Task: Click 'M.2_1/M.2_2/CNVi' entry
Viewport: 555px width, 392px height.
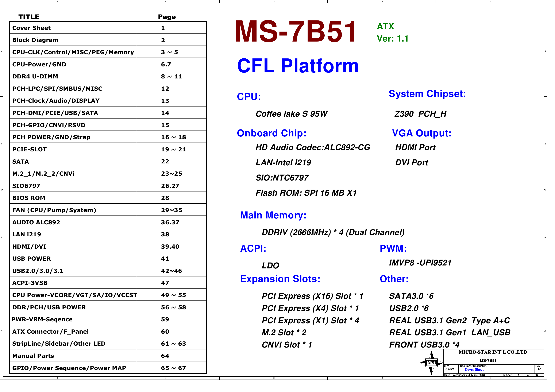Action: 43,174
